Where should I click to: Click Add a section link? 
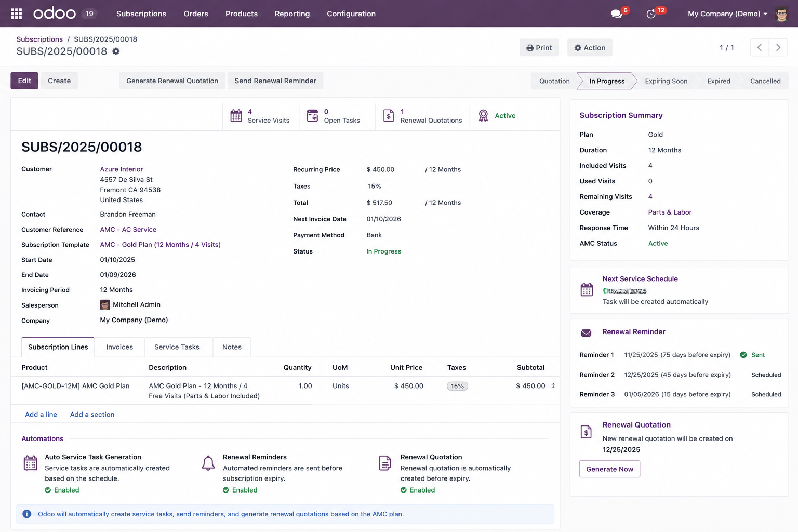click(92, 415)
